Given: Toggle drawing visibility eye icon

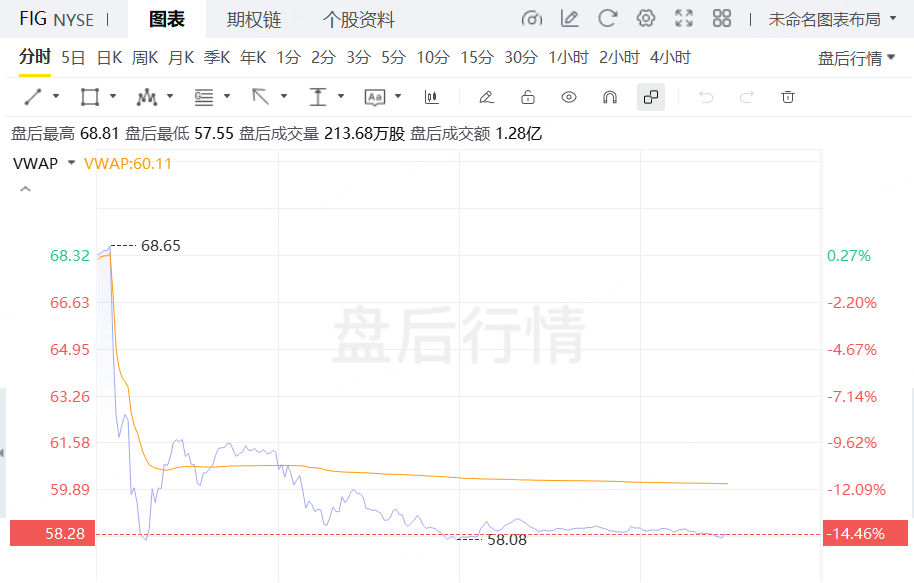Looking at the screenshot, I should (x=569, y=97).
